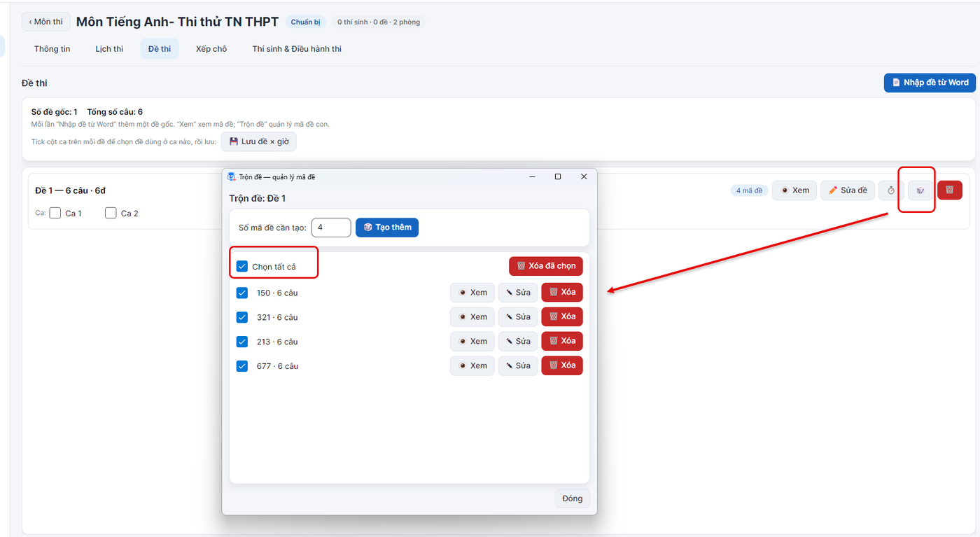The width and height of the screenshot is (980, 537).
Task: Delete exam code 677 with Xóa
Action: 562,365
